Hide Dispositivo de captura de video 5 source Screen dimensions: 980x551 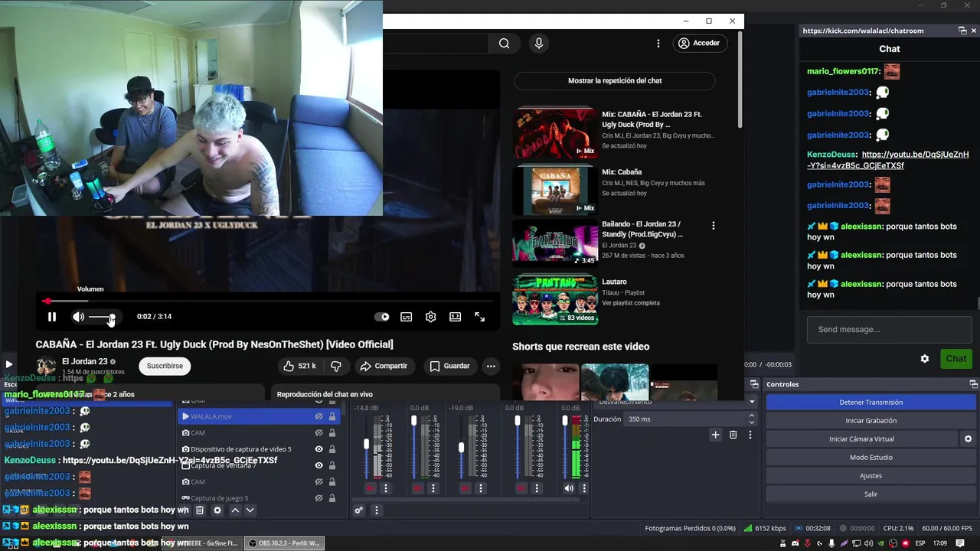coord(318,449)
